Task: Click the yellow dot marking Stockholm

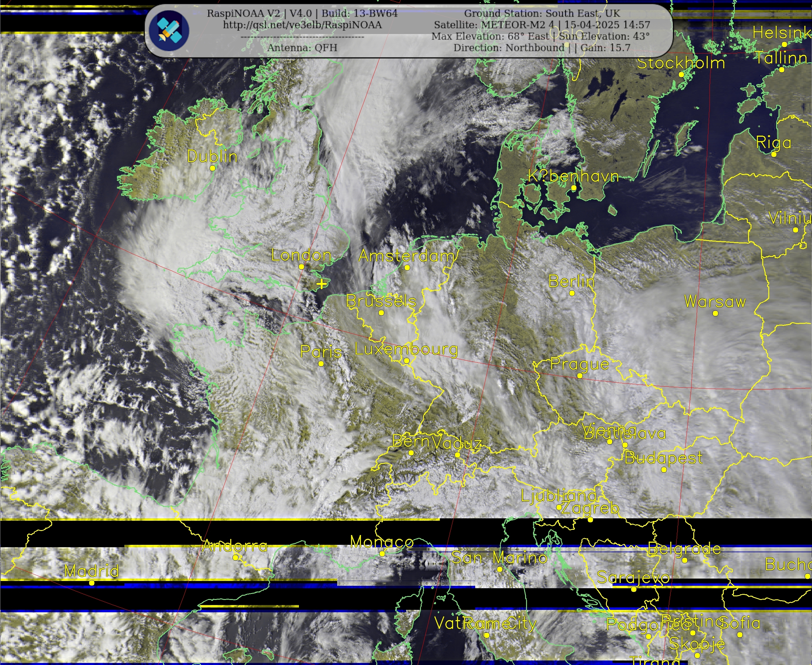Action: pyautogui.click(x=681, y=75)
